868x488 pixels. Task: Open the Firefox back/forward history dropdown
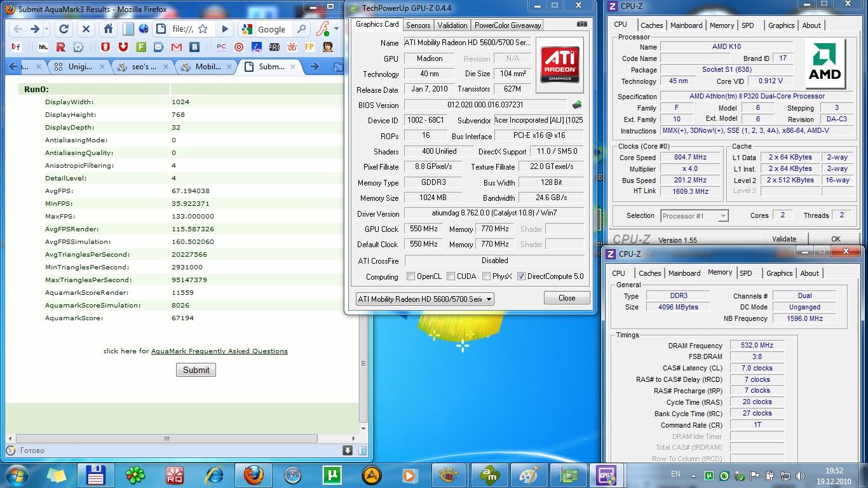[46, 29]
